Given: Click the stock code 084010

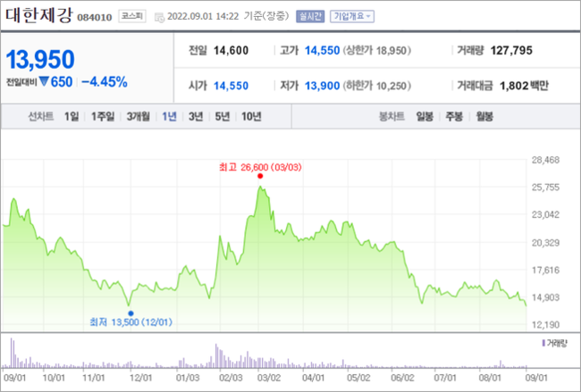Looking at the screenshot, I should point(95,17).
